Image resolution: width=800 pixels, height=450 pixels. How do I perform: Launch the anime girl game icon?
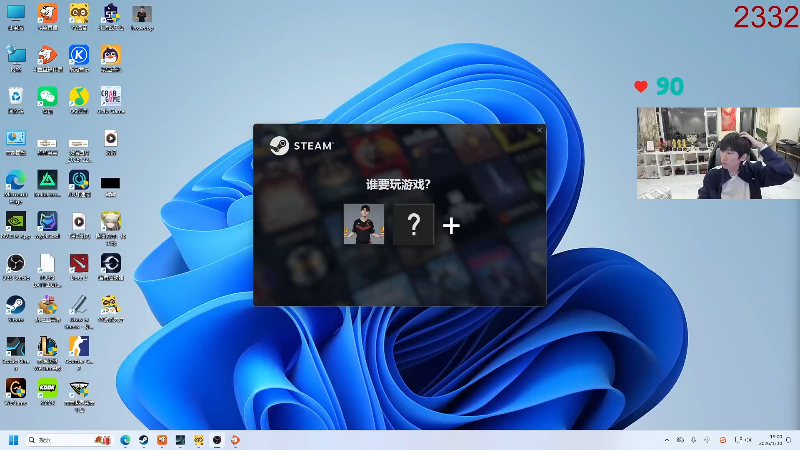point(111,229)
